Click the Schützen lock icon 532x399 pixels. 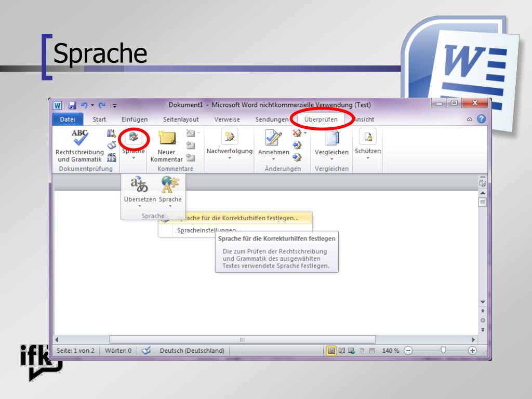[368, 137]
